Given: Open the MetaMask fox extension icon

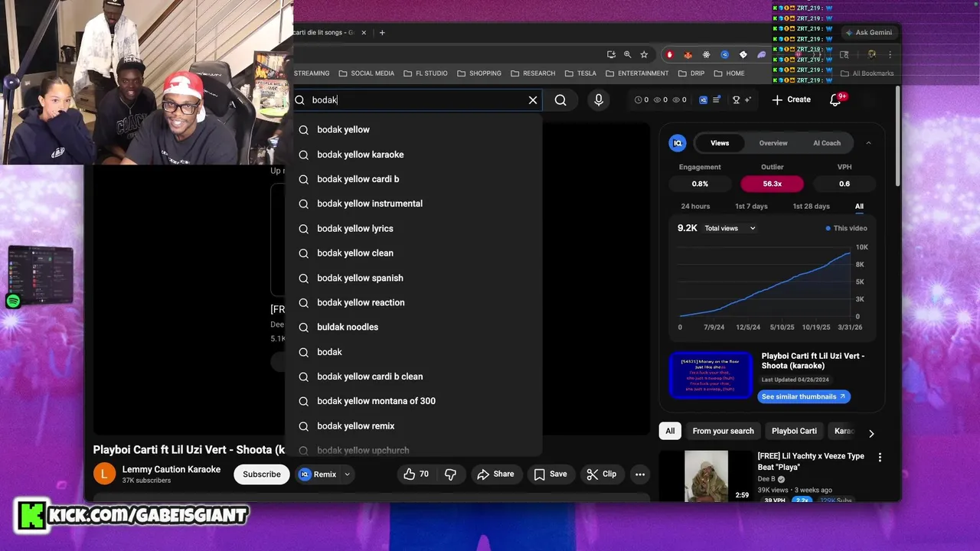Looking at the screenshot, I should click(688, 54).
